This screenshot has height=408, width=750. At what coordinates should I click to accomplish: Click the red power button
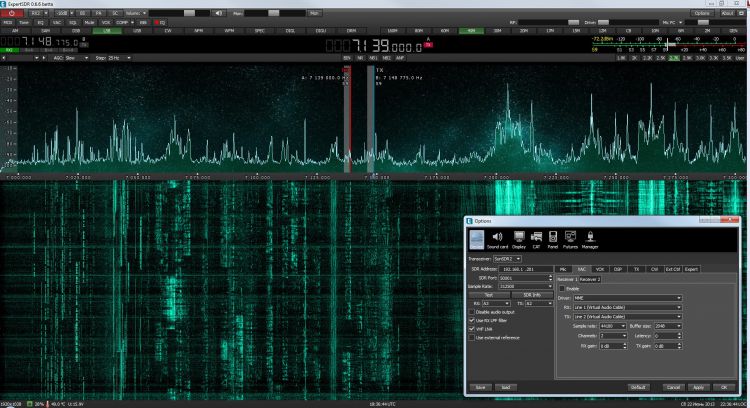coord(11,13)
